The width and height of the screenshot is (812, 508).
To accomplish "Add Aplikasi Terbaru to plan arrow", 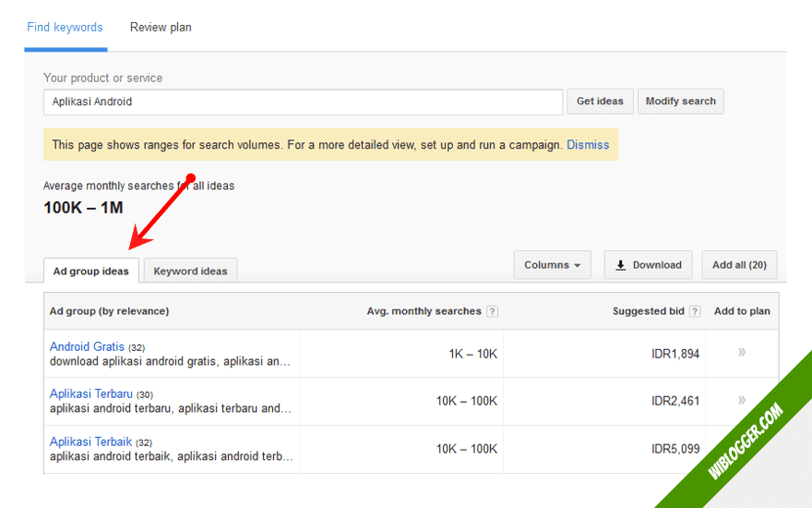I will 742,400.
